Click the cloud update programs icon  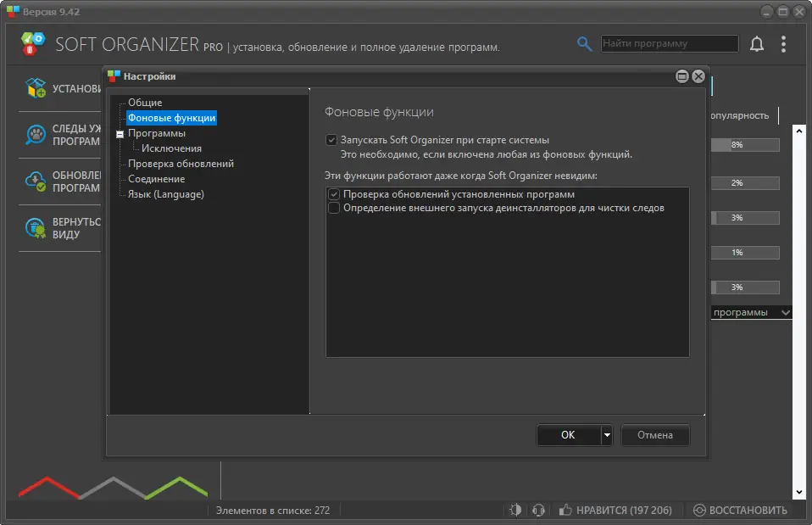36,182
